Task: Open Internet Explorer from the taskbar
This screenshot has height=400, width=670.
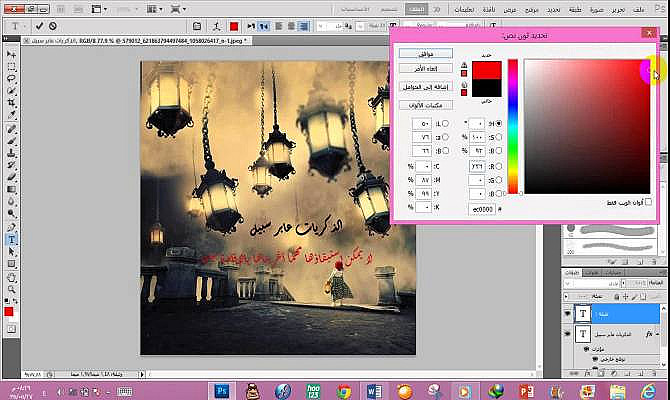Action: tap(648, 391)
